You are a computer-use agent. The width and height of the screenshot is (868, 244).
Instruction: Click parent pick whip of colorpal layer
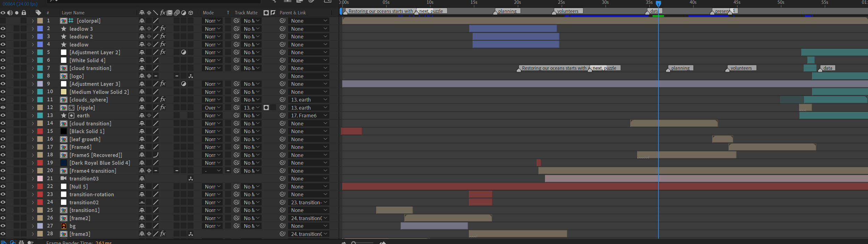282,21
